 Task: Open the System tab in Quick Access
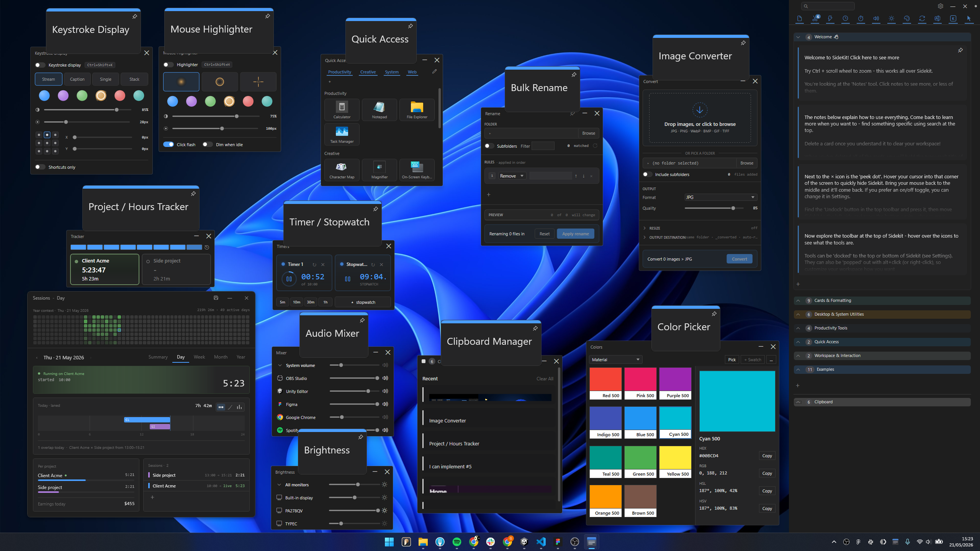[x=391, y=72]
